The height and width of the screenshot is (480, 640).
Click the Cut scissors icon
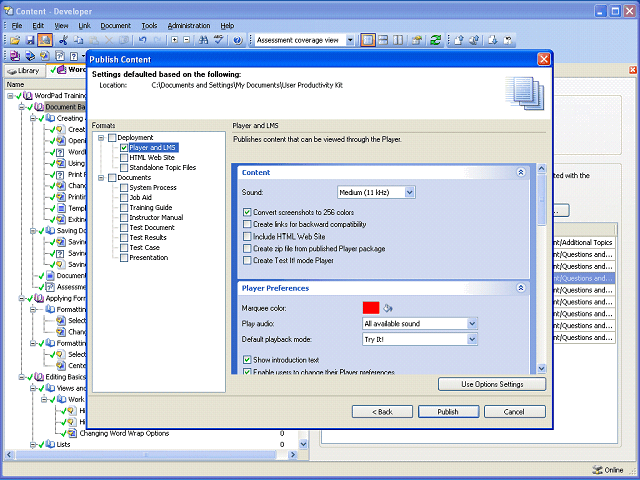tap(63, 40)
